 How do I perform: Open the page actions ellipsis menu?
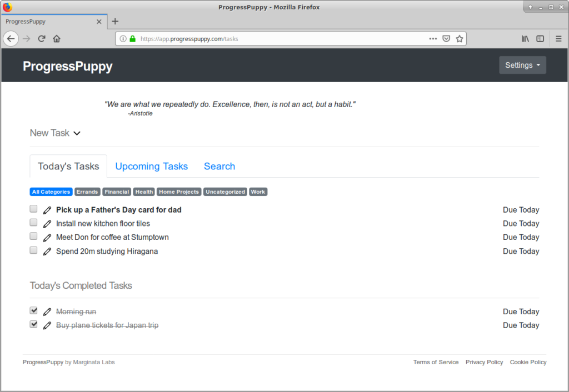(433, 38)
